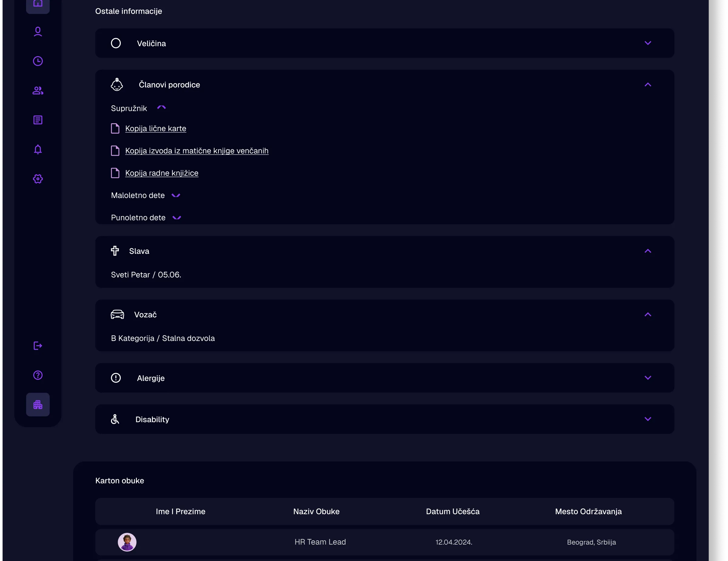Collapse the Članovi porodice section

648,85
